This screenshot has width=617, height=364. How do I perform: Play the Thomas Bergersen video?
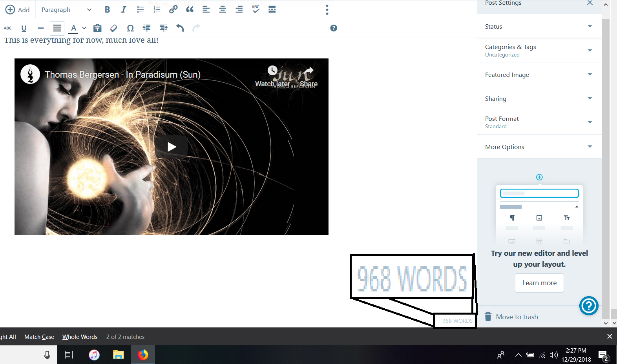(x=172, y=147)
